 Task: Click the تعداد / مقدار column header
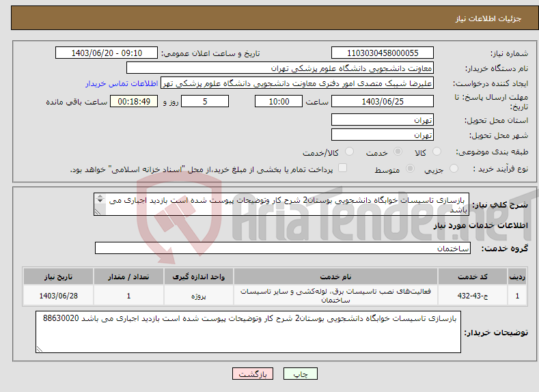pos(128,277)
